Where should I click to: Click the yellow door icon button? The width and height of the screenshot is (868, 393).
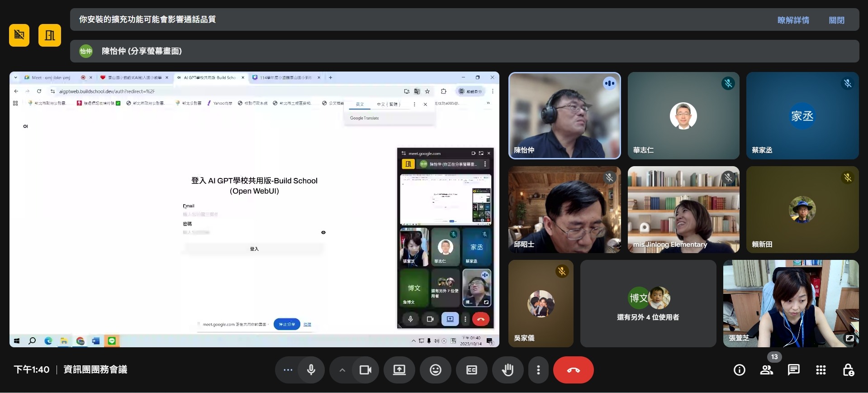point(50,35)
